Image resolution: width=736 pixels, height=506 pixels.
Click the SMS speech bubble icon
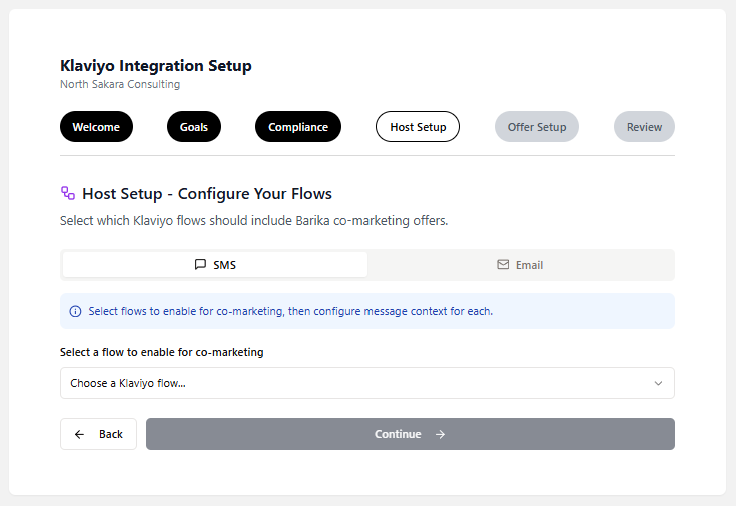click(x=200, y=265)
